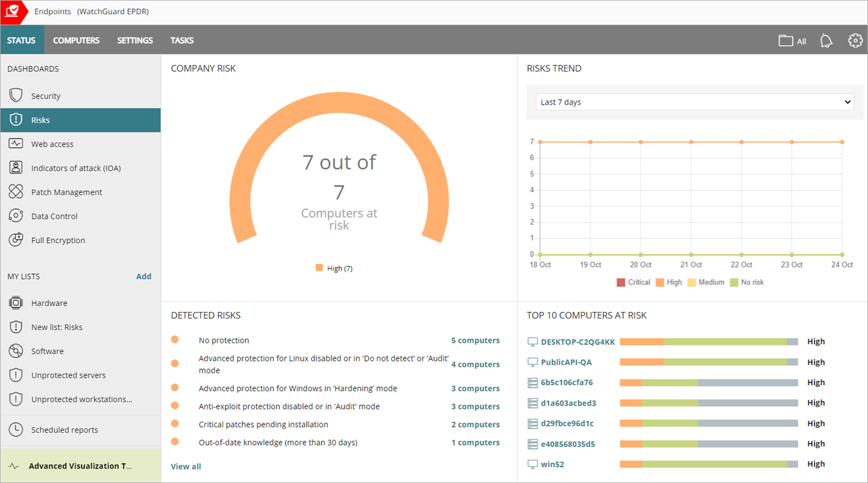Open 4 computers link for Linux protection
Screen dimensions: 868x483
[475, 365]
